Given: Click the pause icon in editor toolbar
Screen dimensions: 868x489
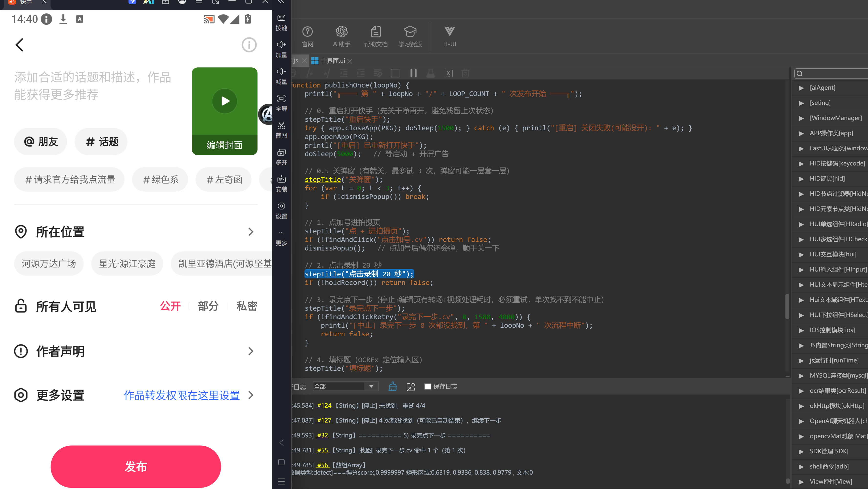Looking at the screenshot, I should [413, 73].
